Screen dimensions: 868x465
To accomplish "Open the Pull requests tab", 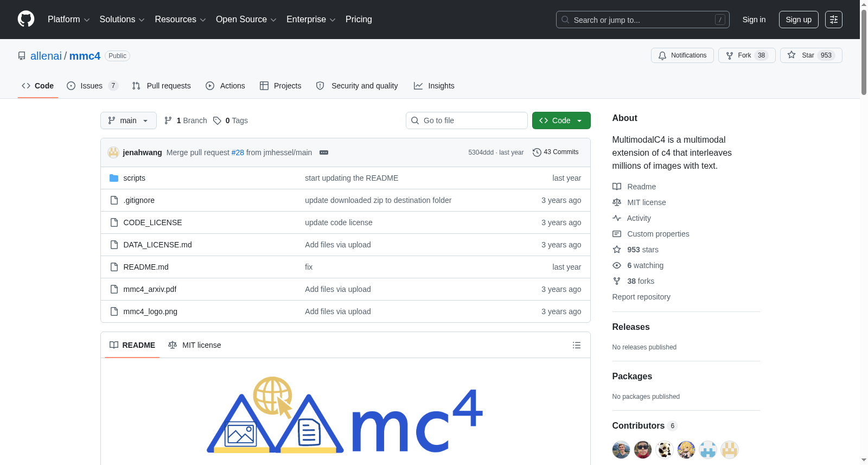I will pyautogui.click(x=162, y=86).
